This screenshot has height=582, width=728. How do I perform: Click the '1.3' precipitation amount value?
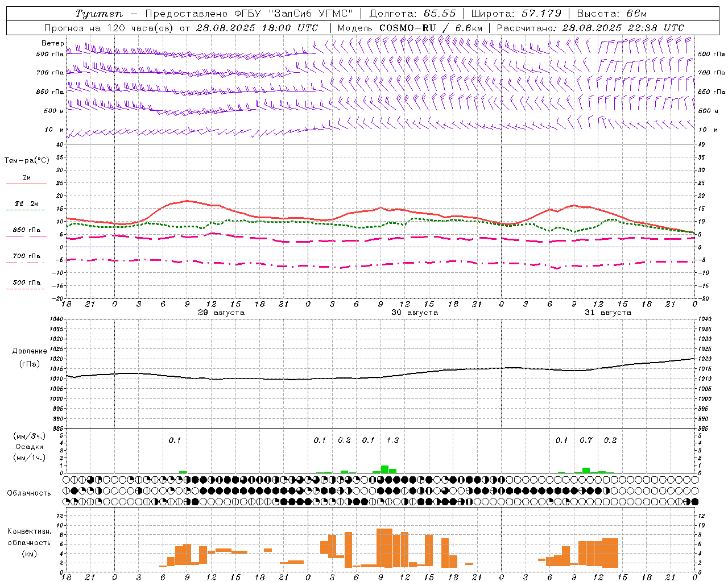coord(392,440)
